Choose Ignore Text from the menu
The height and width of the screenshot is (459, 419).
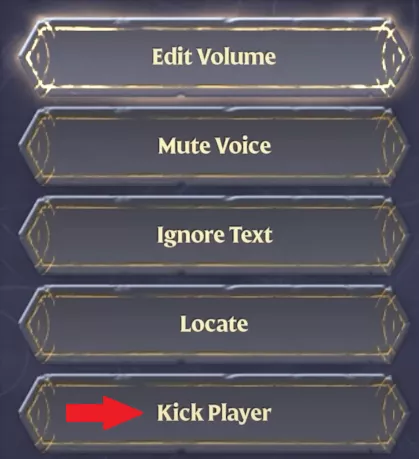click(x=213, y=235)
